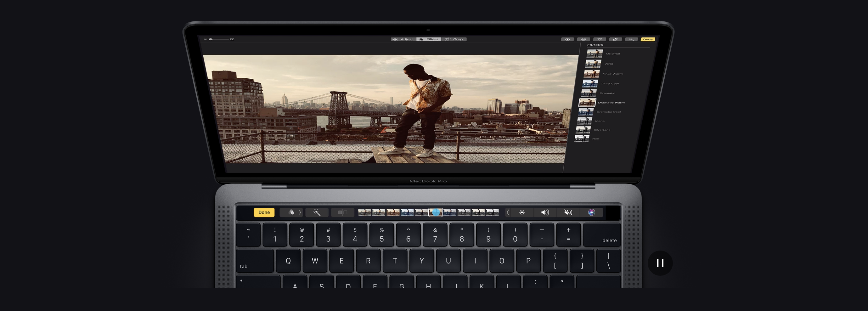The width and height of the screenshot is (868, 311).
Task: Tap the Touch Bar magic wand enhance button
Action: click(x=317, y=212)
